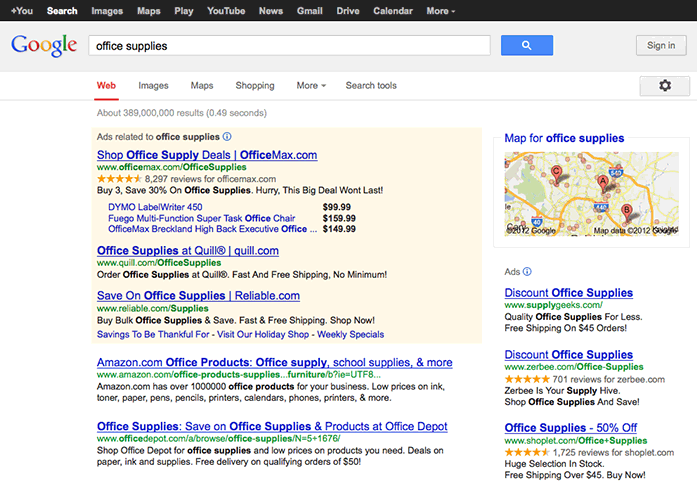The width and height of the screenshot is (697, 482).
Task: Switch to Images results tab
Action: coord(153,85)
